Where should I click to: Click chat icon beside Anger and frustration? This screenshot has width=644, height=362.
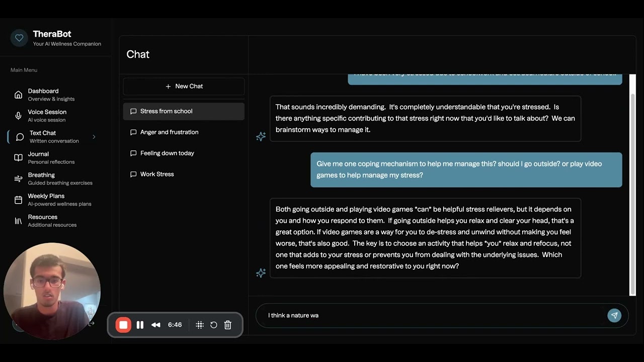click(133, 132)
